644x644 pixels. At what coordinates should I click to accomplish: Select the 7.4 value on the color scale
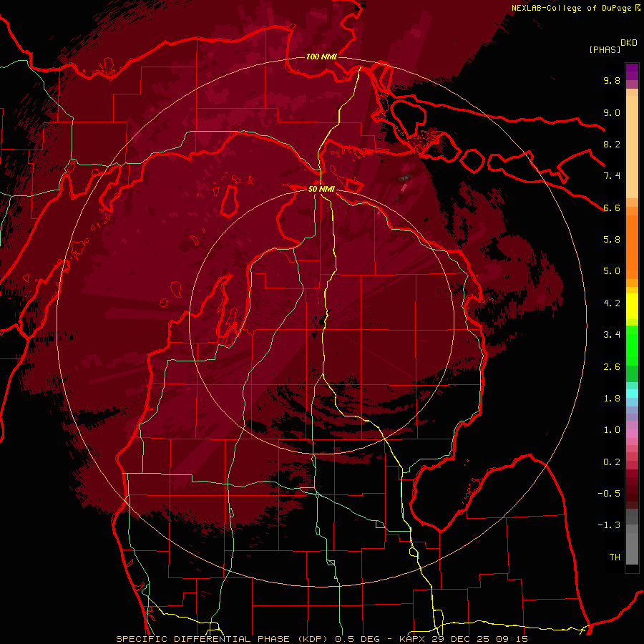[x=612, y=176]
